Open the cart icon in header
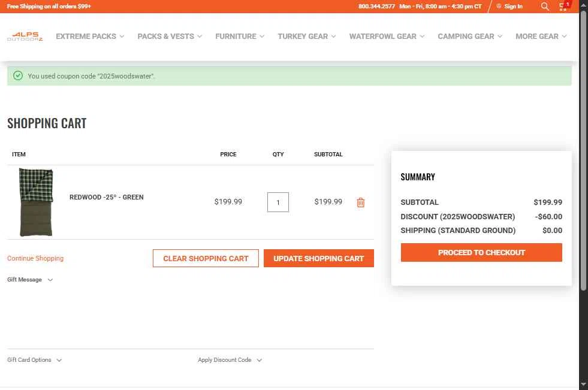 563,7
